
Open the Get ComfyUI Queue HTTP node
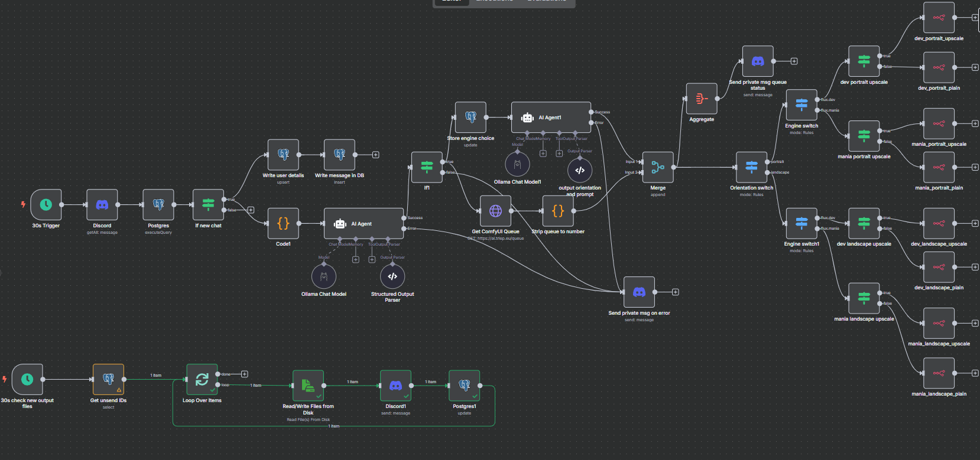click(495, 211)
